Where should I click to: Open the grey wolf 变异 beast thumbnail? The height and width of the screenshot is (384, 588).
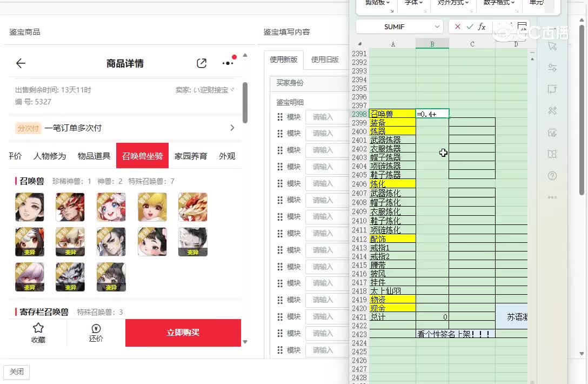click(70, 277)
